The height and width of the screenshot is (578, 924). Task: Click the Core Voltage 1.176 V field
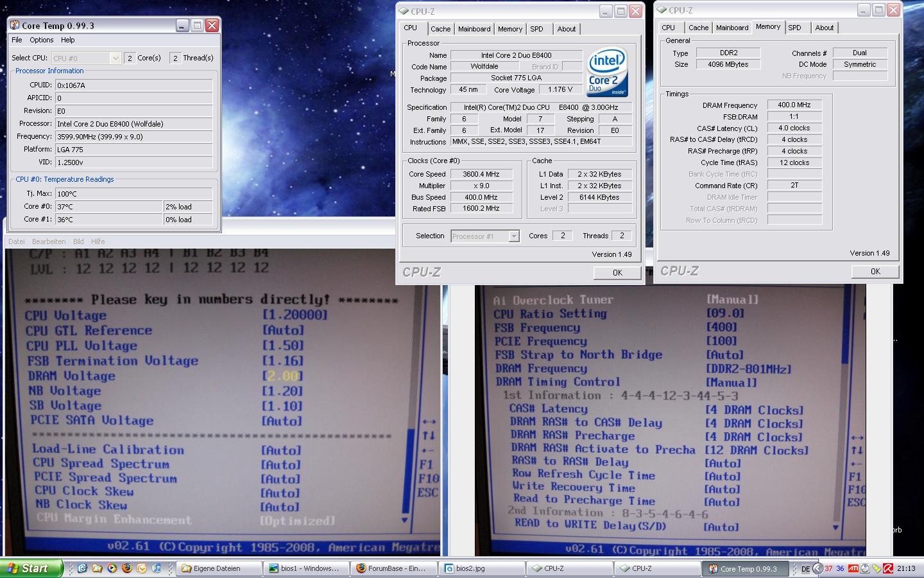click(x=560, y=90)
